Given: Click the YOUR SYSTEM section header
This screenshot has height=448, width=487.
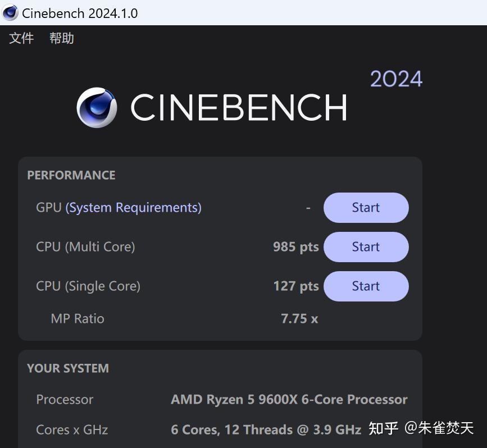Looking at the screenshot, I should 67,368.
